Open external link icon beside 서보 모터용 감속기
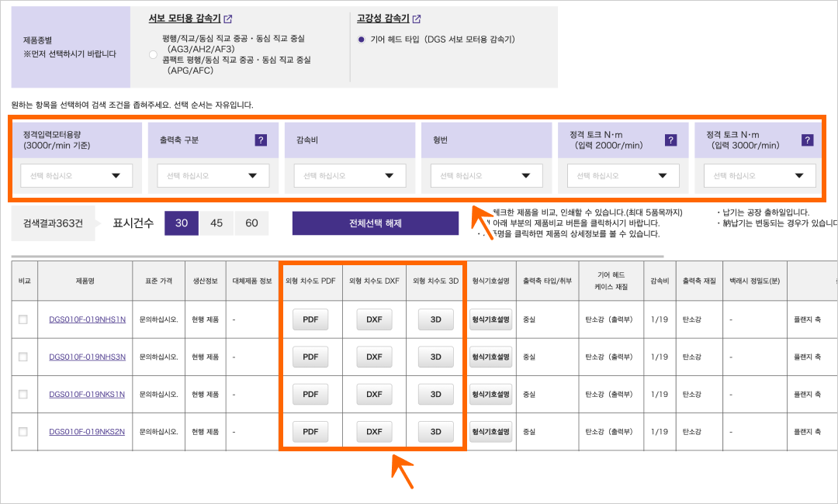This screenshot has height=504, width=838. 228,19
